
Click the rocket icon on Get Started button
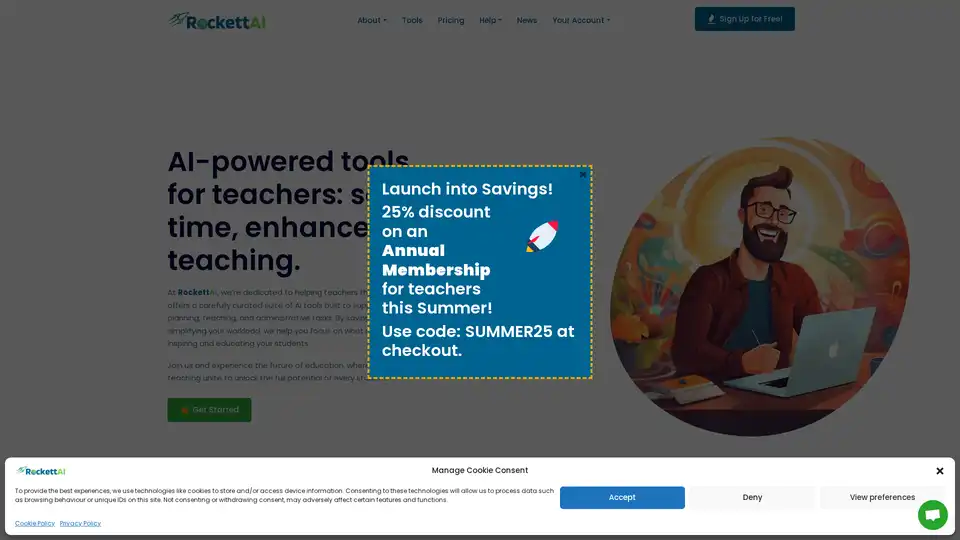184,410
